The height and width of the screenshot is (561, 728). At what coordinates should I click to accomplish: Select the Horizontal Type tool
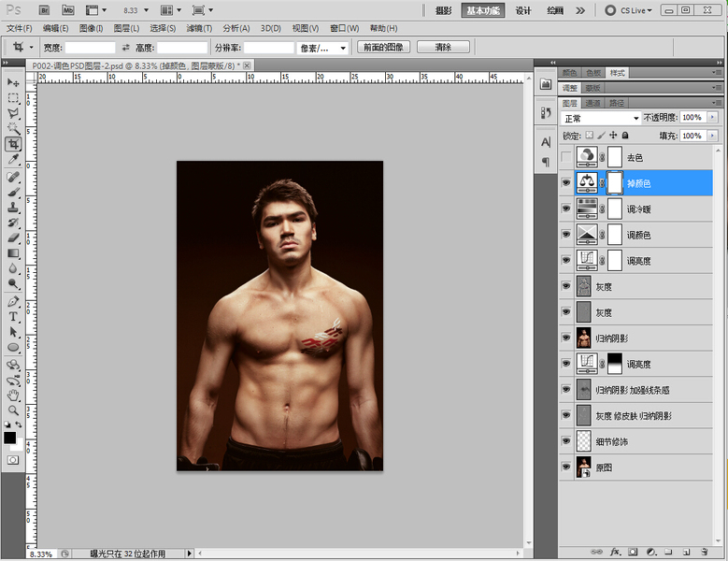(x=13, y=317)
